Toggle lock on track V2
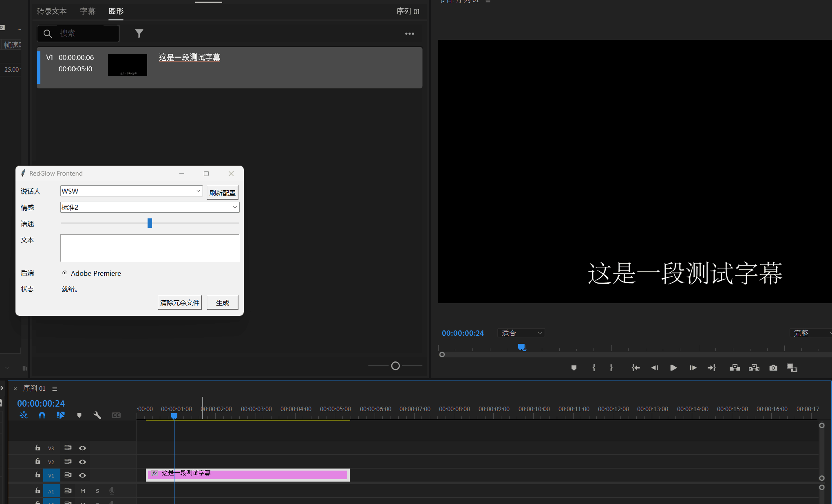832x504 pixels. click(38, 461)
